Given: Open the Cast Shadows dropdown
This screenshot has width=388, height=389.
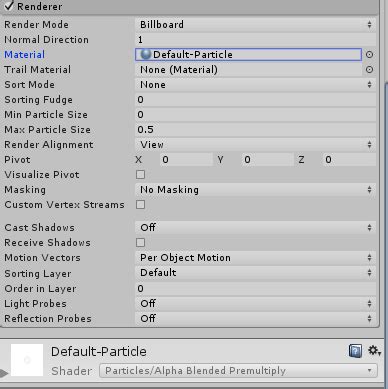Looking at the screenshot, I should click(x=255, y=228).
